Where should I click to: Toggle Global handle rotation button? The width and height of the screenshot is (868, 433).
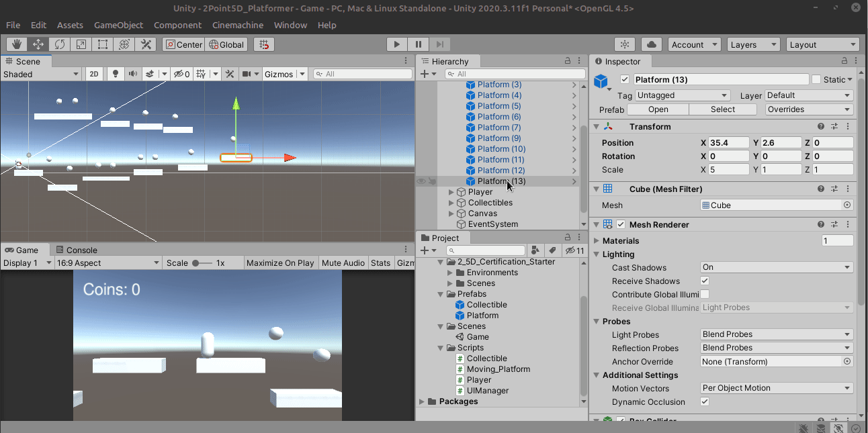pos(227,44)
